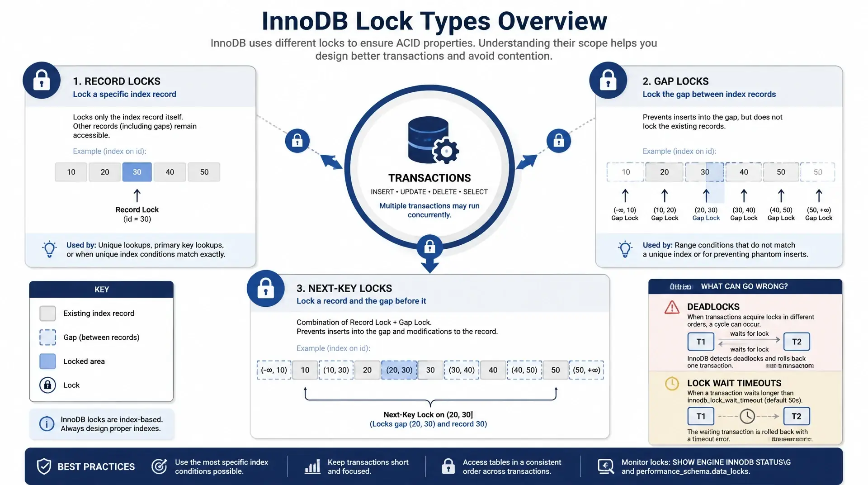Select record 40 in Record Locks example
The image size is (868, 485).
pos(170,172)
